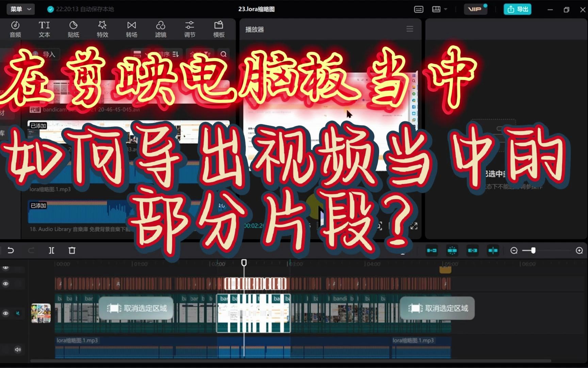This screenshot has width=588, height=368.
Task: Click the 导出 export button
Action: coord(518,9)
